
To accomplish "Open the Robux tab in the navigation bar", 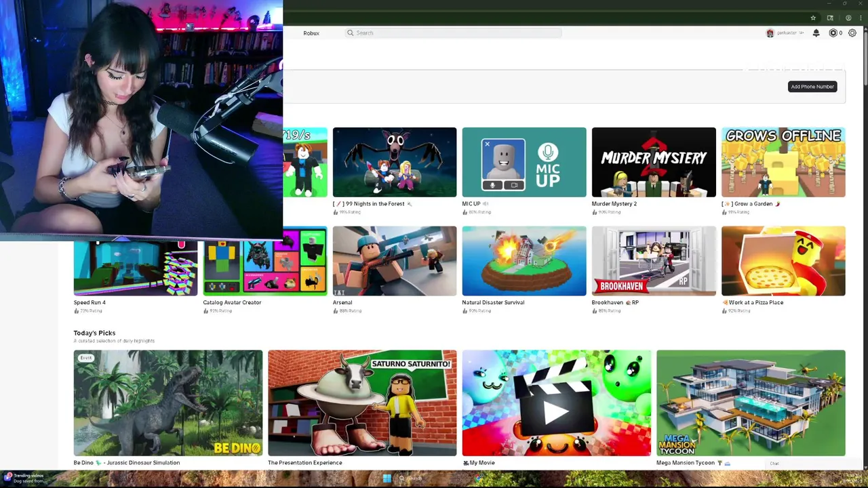I will pos(311,33).
